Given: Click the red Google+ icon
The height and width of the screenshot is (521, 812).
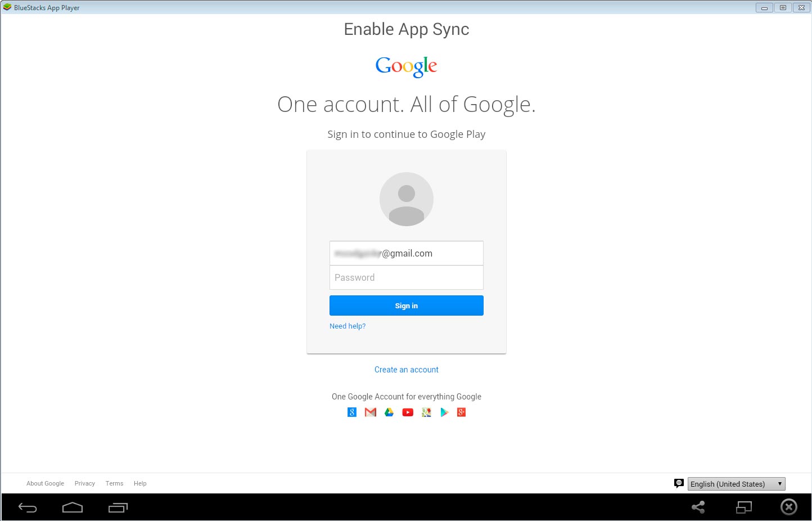Looking at the screenshot, I should point(462,412).
